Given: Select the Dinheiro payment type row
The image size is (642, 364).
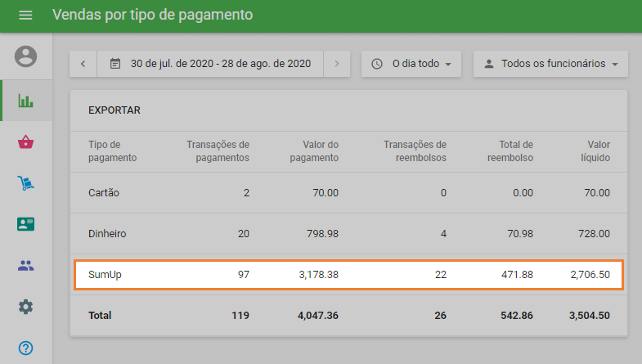Looking at the screenshot, I should click(x=348, y=234).
